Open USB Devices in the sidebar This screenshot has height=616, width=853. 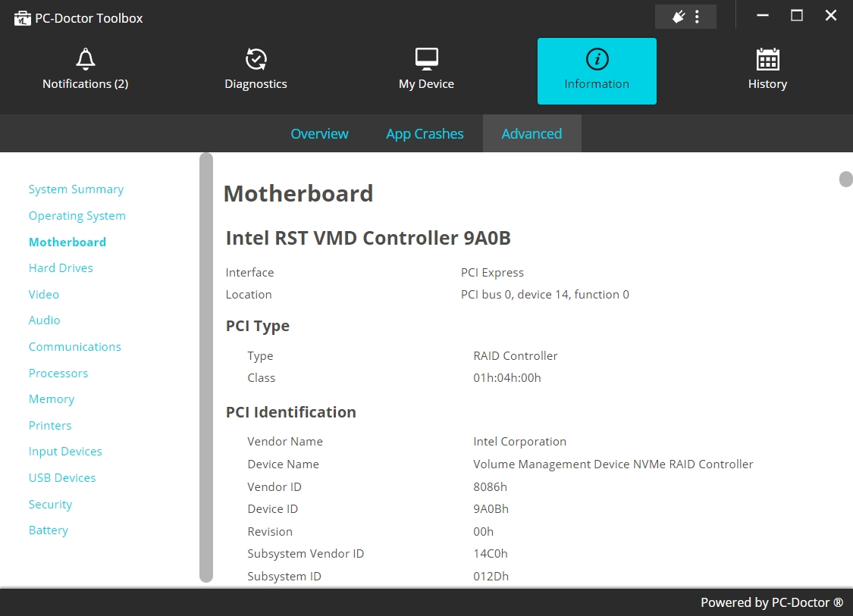62,478
